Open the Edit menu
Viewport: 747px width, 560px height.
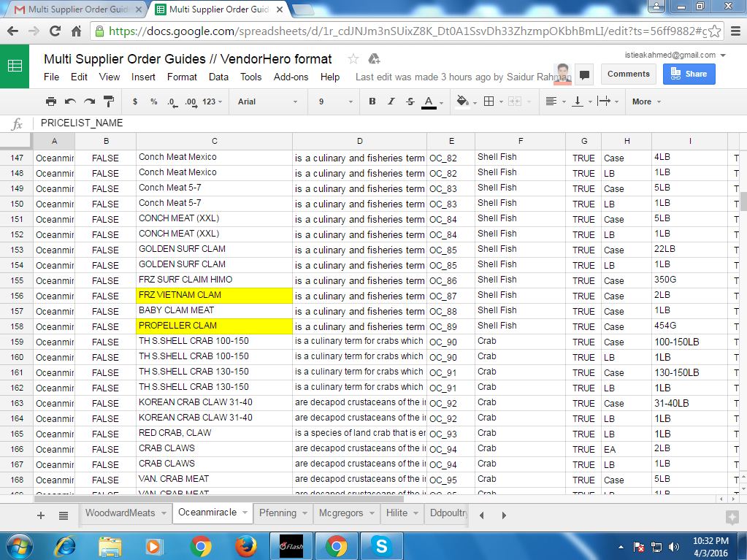point(79,77)
